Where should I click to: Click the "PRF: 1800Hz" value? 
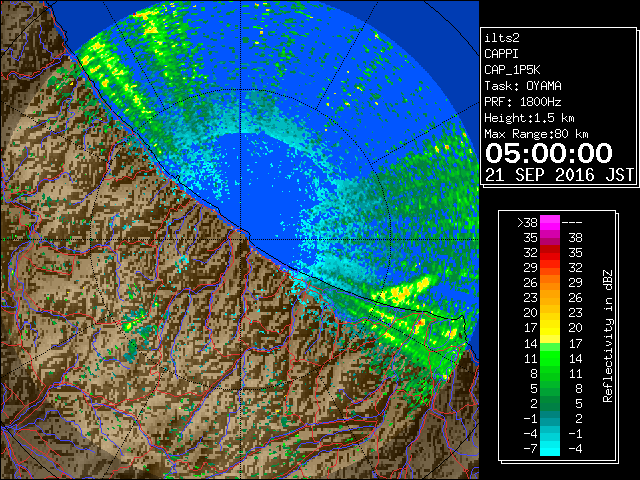tap(523, 102)
